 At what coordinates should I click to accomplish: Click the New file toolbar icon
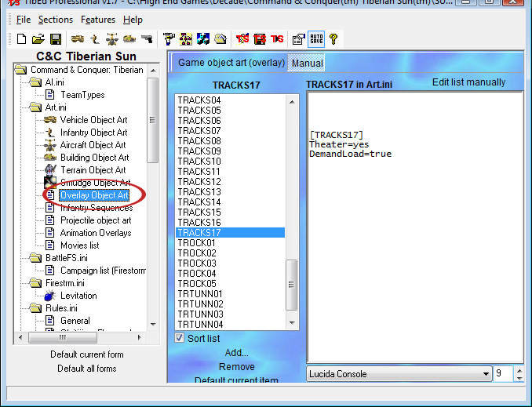click(x=21, y=39)
